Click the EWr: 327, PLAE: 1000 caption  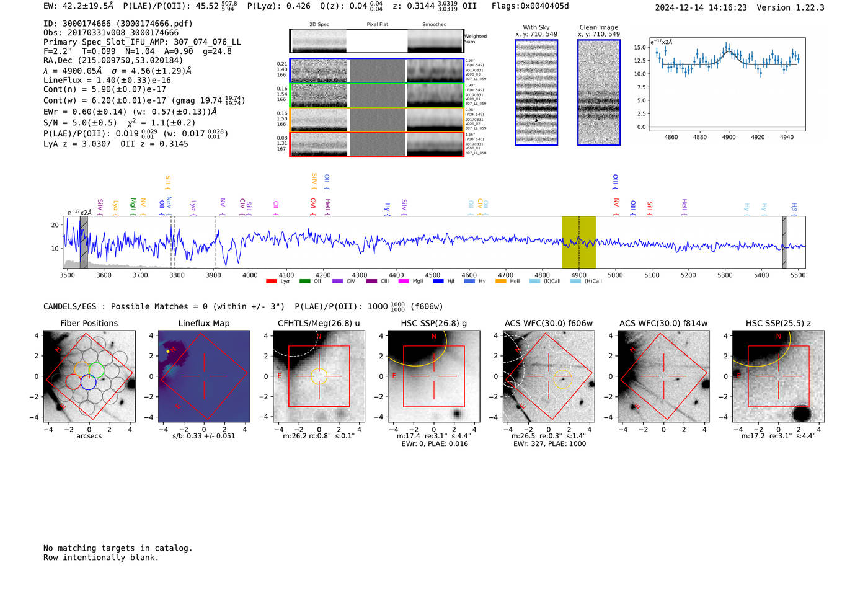tap(549, 443)
